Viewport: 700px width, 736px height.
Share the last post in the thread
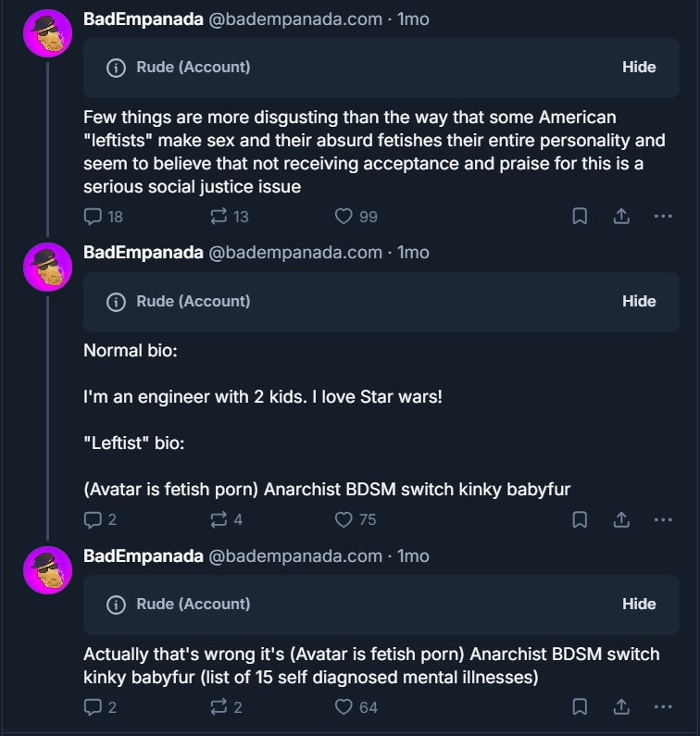coord(621,706)
